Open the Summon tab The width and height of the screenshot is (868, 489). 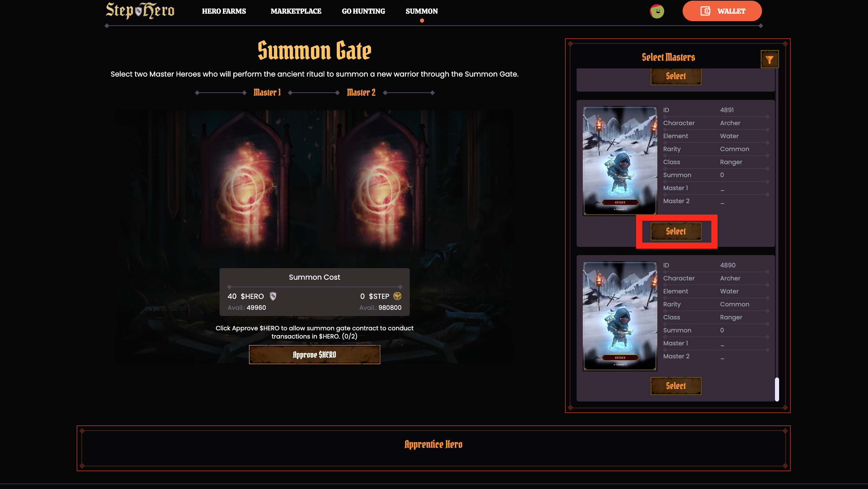(422, 11)
